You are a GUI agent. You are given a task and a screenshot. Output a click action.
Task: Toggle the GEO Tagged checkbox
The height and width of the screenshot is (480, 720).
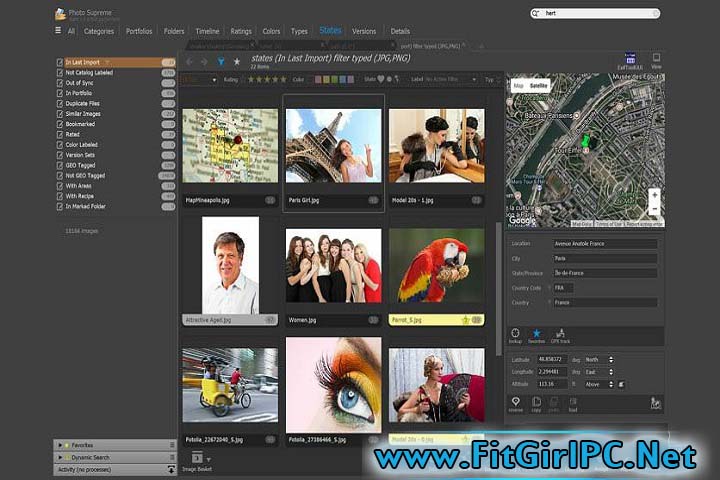click(x=60, y=165)
